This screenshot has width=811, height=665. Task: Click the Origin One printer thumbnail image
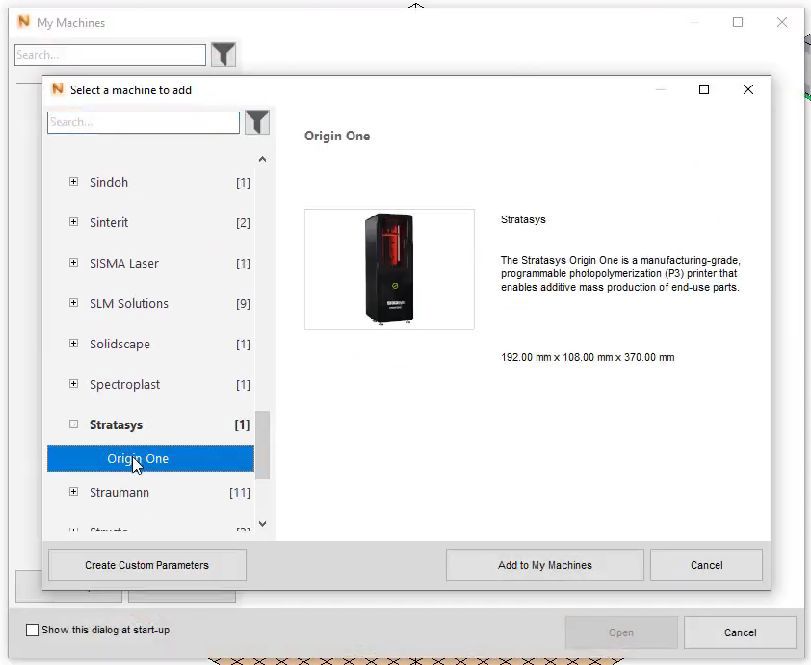point(389,268)
